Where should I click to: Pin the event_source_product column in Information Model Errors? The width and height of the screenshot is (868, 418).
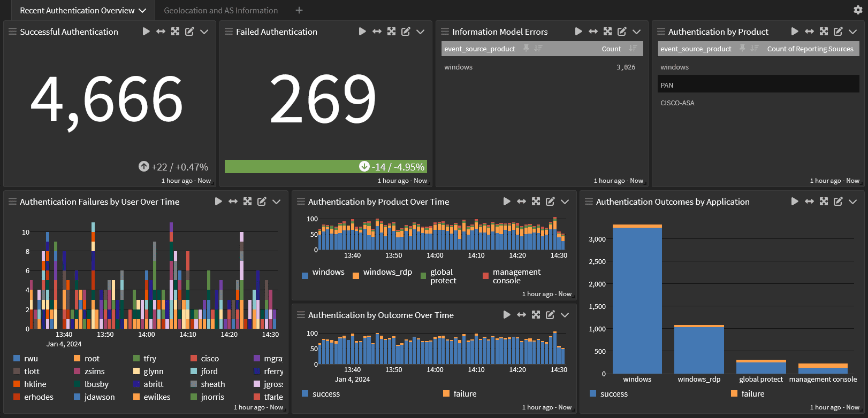[x=526, y=49]
